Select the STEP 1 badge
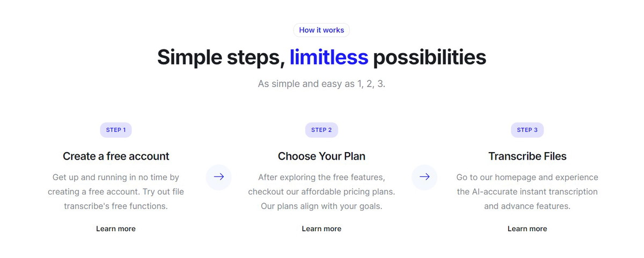Image resolution: width=644 pixels, height=258 pixels. 116,130
